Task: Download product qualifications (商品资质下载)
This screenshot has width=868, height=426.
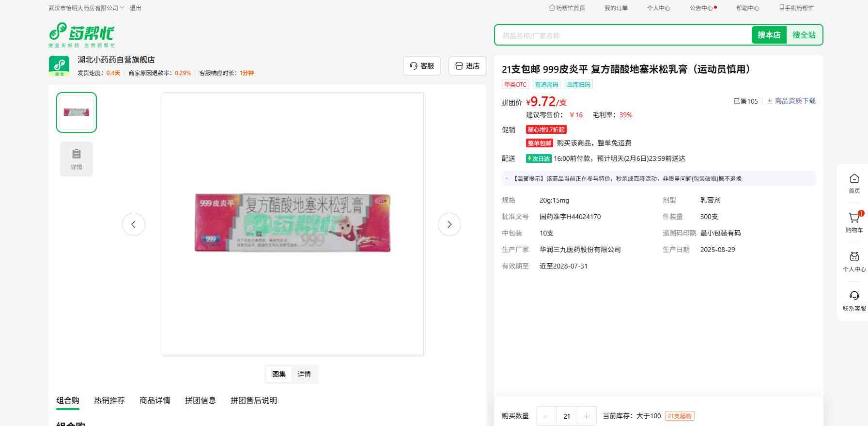Action: (791, 101)
